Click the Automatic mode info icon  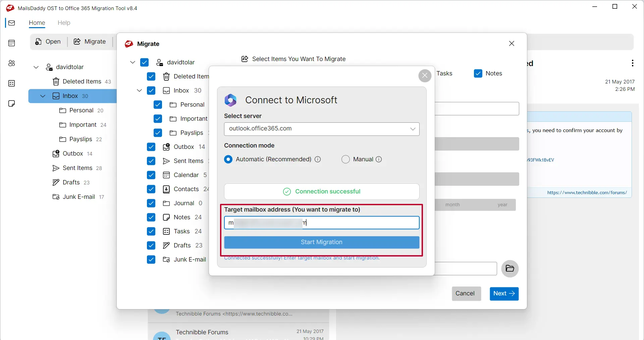click(318, 159)
